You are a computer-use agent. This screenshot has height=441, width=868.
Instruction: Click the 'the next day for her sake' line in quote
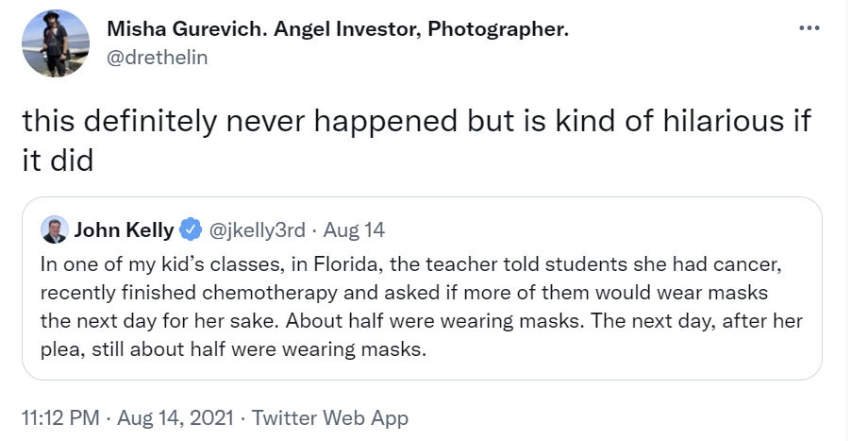[151, 321]
